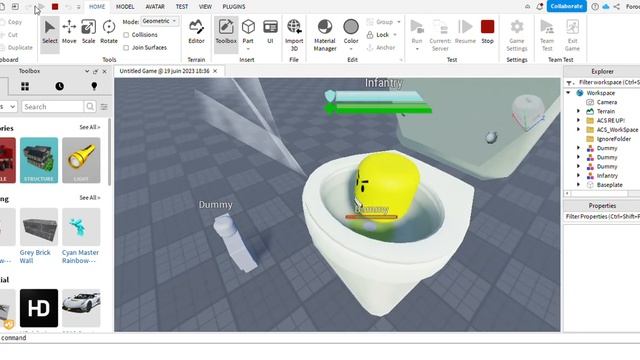The width and height of the screenshot is (640, 360).
Task: Click the Color tool icon
Action: tap(351, 27)
